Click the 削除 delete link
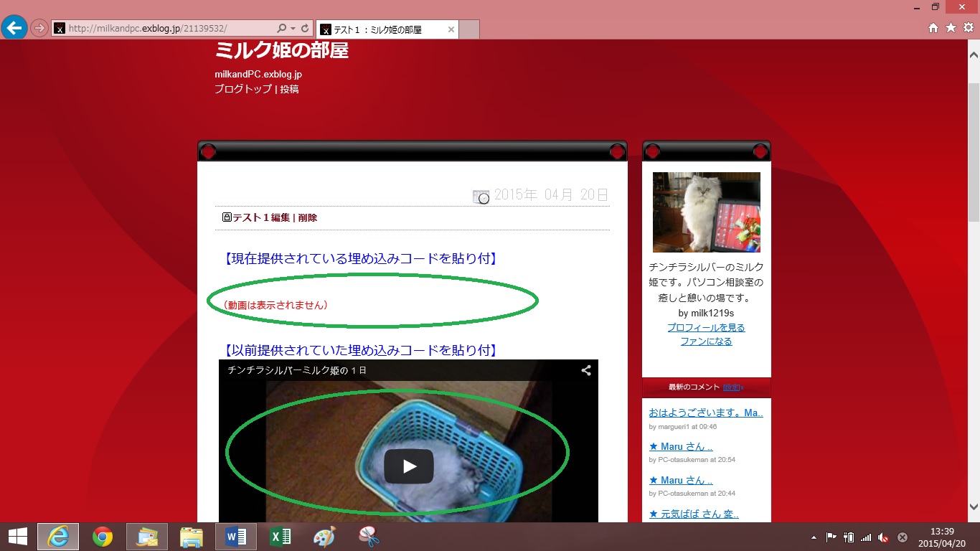 point(308,217)
